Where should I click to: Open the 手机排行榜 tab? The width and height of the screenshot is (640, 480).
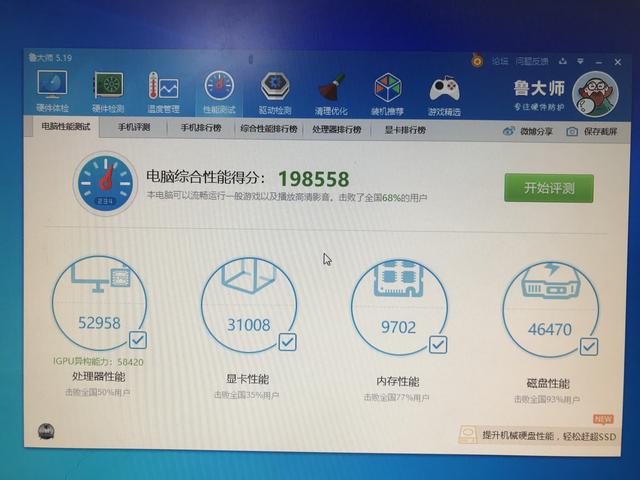tap(201, 128)
